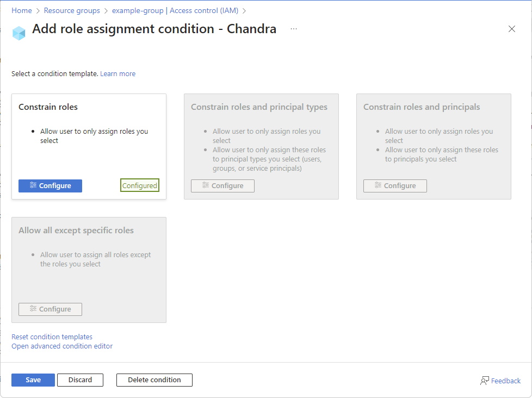The height and width of the screenshot is (398, 532).
Task: Open the ellipsis more options menu
Action: pos(294,29)
